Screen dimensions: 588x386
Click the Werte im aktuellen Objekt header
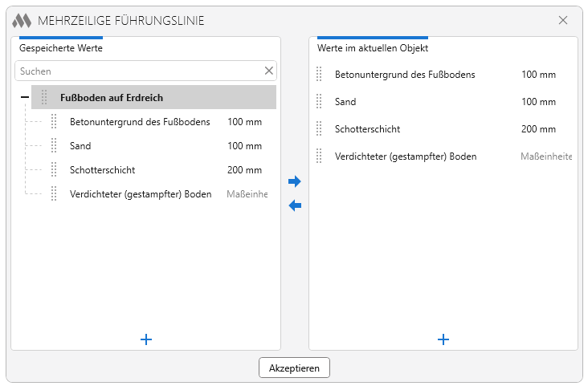(x=373, y=48)
